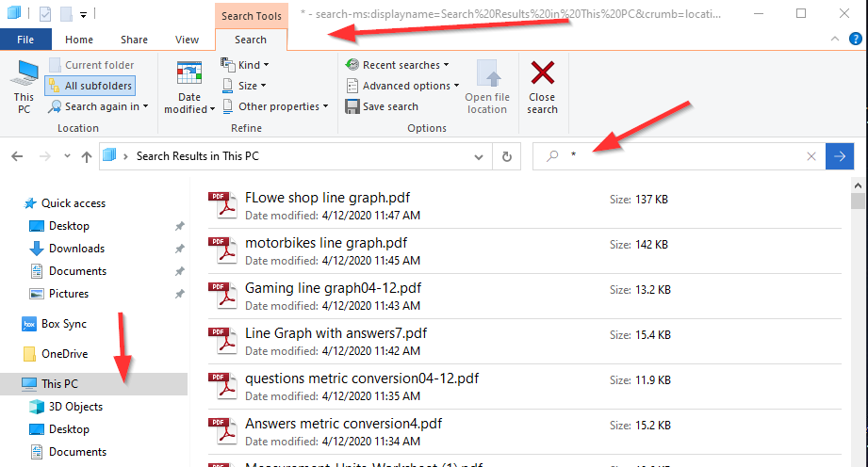868x467 pixels.
Task: Select Answers metric conversion4.pdf file
Action: pos(524,433)
